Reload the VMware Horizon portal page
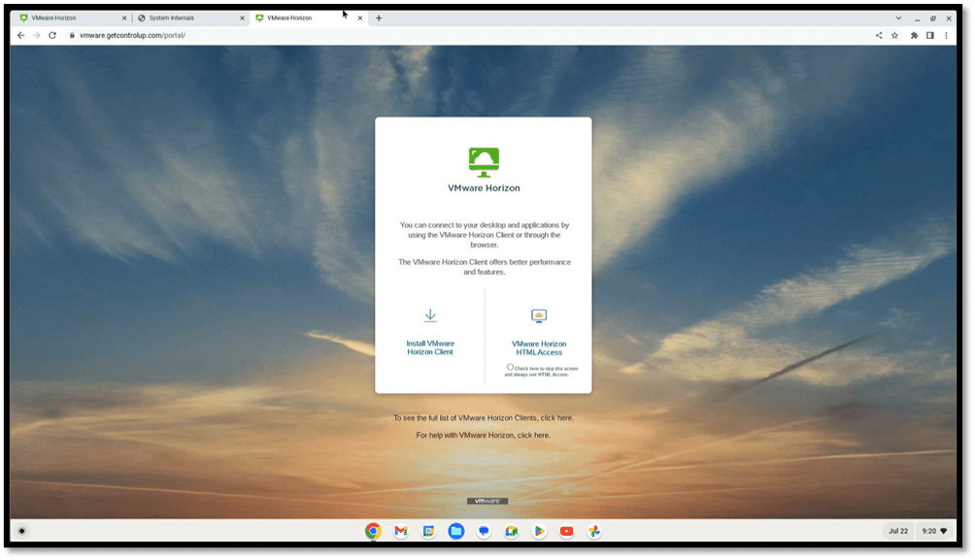This screenshot has height=560, width=975. coord(52,36)
